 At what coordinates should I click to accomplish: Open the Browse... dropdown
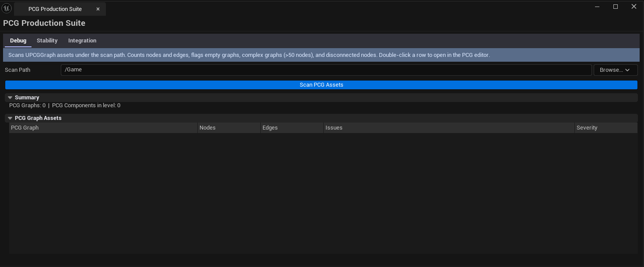point(616,70)
